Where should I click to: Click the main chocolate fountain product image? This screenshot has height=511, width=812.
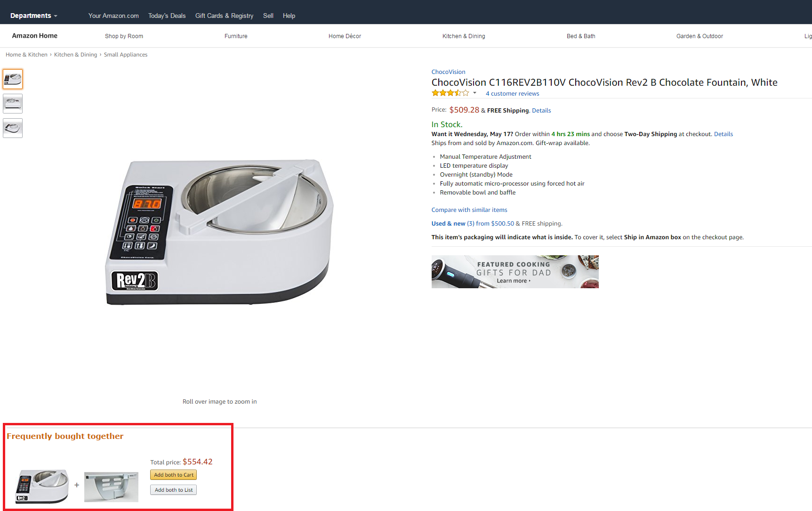tap(219, 232)
